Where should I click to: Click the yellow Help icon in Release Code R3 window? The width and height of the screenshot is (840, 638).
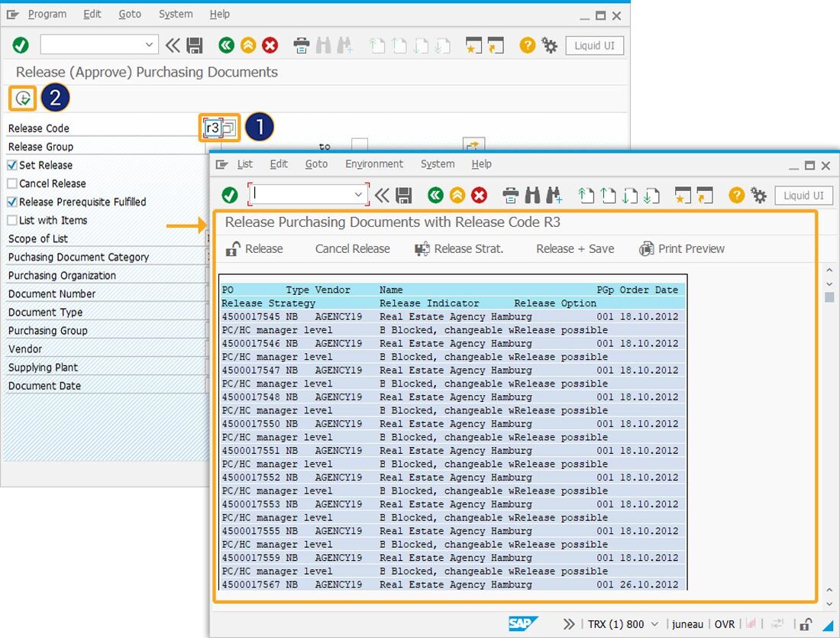(x=737, y=195)
